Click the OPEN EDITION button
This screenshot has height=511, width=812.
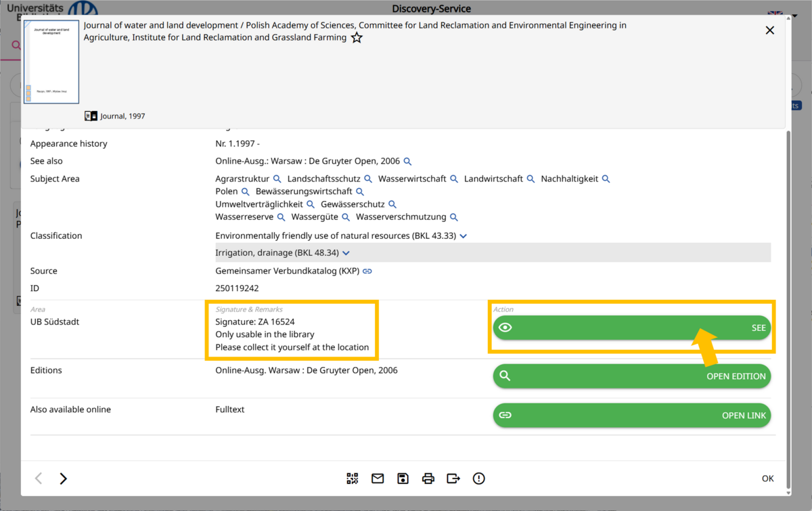pyautogui.click(x=631, y=376)
